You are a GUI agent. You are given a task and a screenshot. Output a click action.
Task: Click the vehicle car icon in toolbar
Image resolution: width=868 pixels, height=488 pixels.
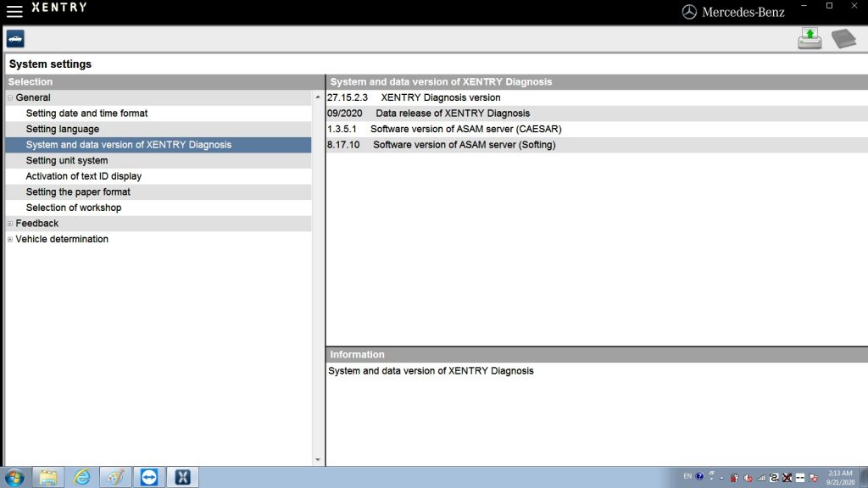pos(15,39)
